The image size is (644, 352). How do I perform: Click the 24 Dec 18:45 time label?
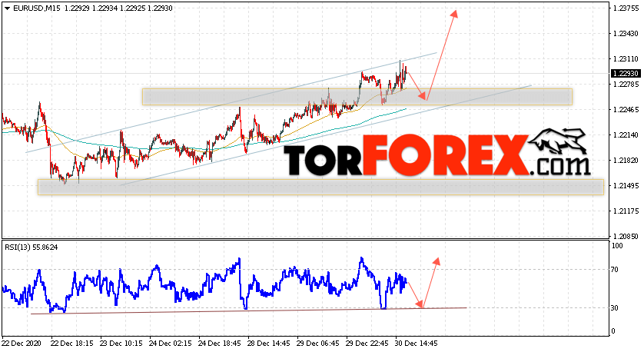click(x=219, y=343)
